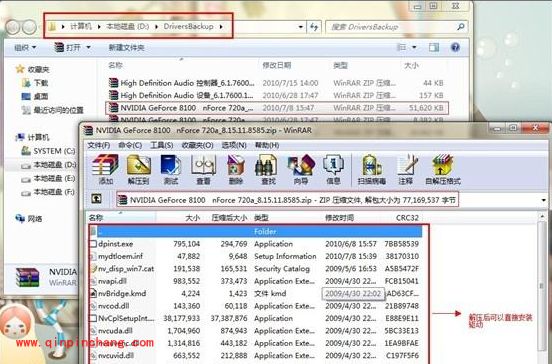
Task: Open the Help (帮助) menu in WinRAR
Action: 267,145
